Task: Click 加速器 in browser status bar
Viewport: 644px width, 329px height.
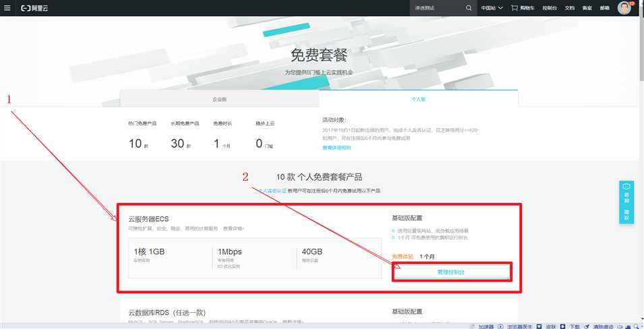Action: coord(486,326)
